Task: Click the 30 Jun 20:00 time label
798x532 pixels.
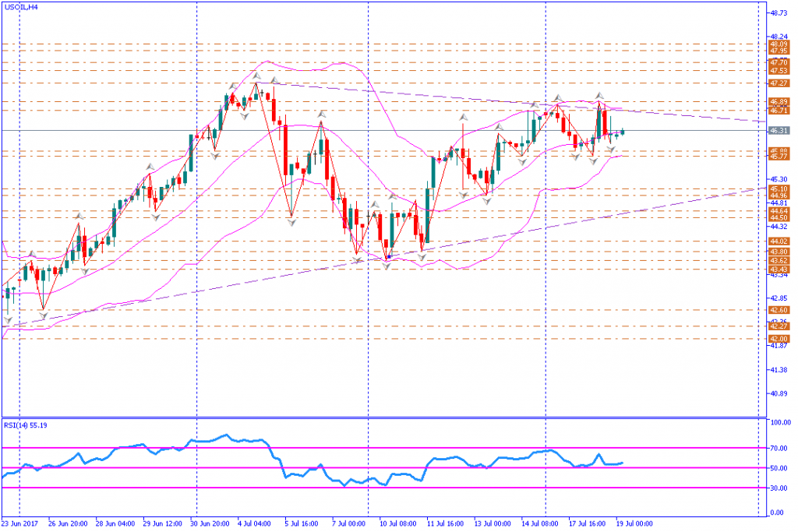Action: (x=210, y=524)
